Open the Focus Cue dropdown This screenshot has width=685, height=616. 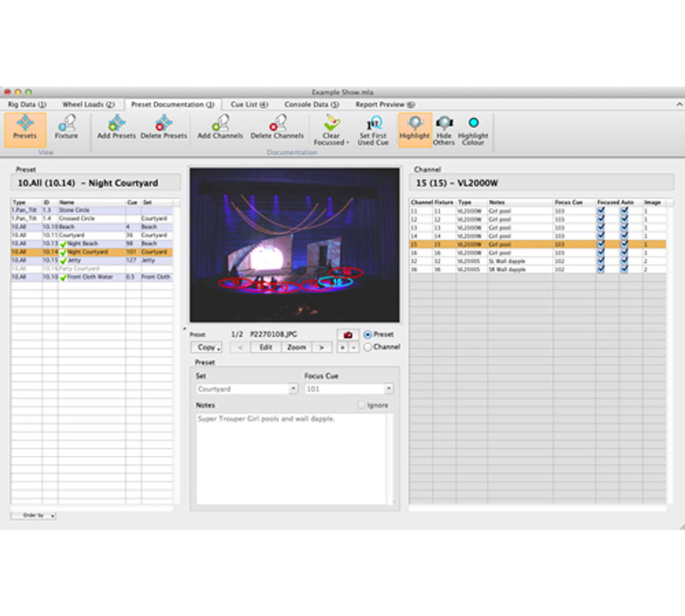(389, 389)
